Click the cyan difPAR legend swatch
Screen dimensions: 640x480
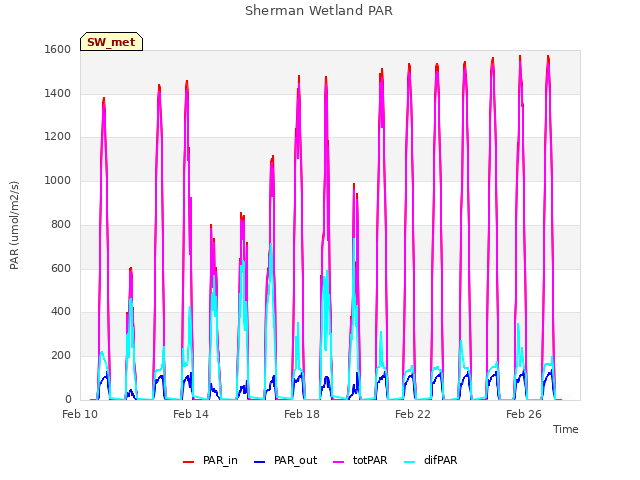[409, 462]
